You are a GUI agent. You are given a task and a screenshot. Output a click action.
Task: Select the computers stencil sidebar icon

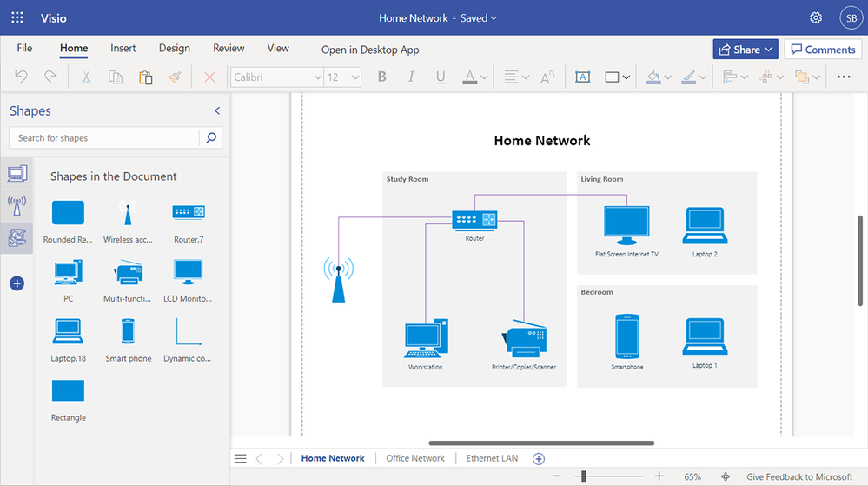[x=17, y=174]
